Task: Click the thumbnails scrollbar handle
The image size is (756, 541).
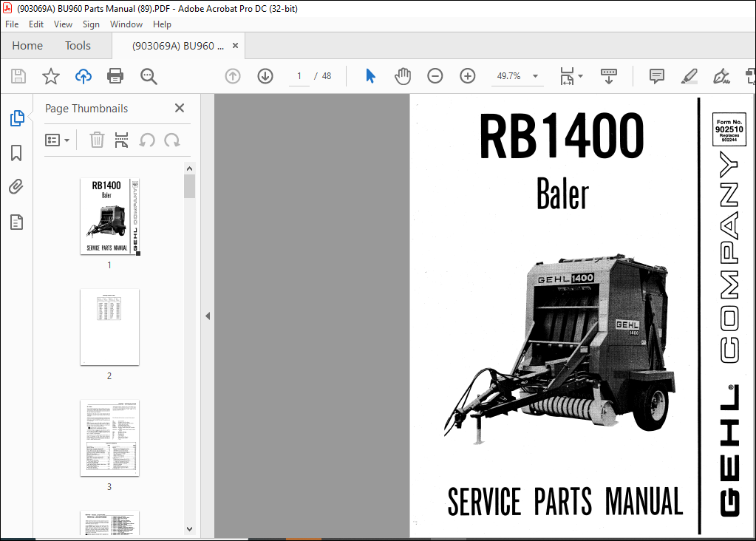Action: [189, 186]
